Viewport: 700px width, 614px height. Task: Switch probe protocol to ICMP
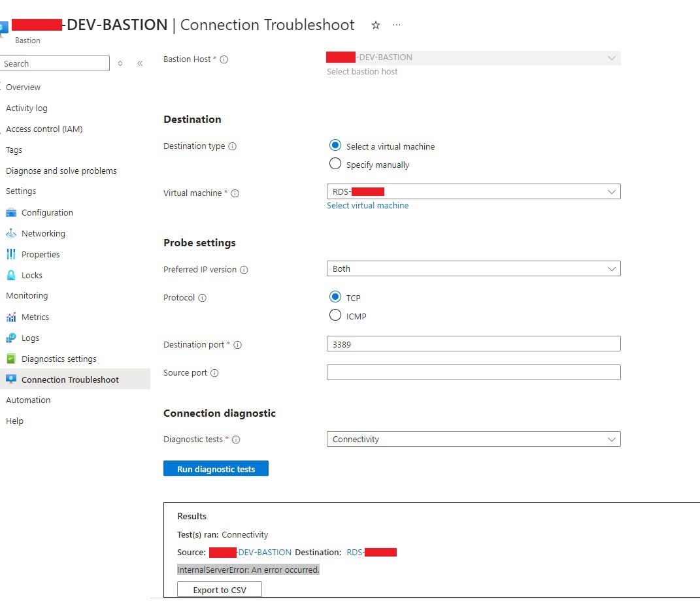[x=335, y=315]
